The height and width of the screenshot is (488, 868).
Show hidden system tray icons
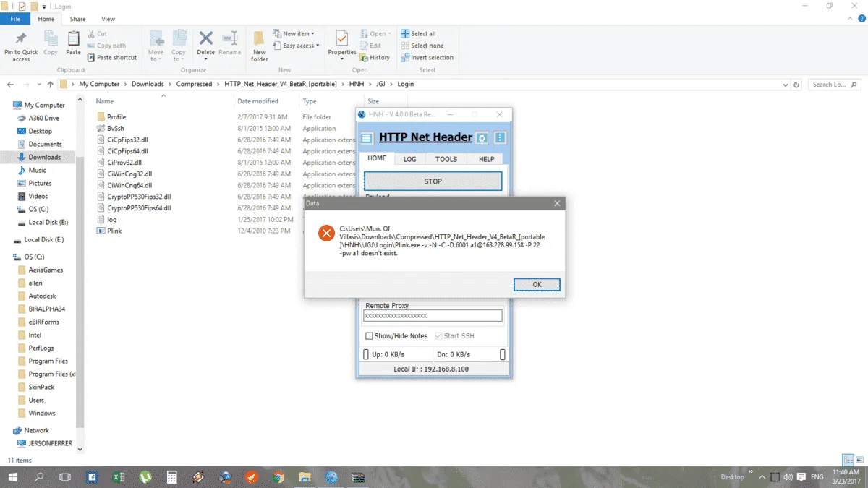pos(762,477)
